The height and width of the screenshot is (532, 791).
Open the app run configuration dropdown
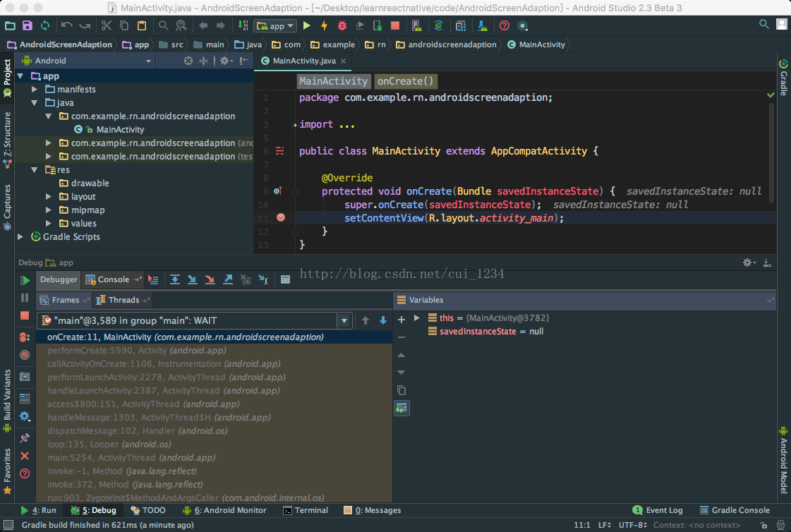pos(275,25)
